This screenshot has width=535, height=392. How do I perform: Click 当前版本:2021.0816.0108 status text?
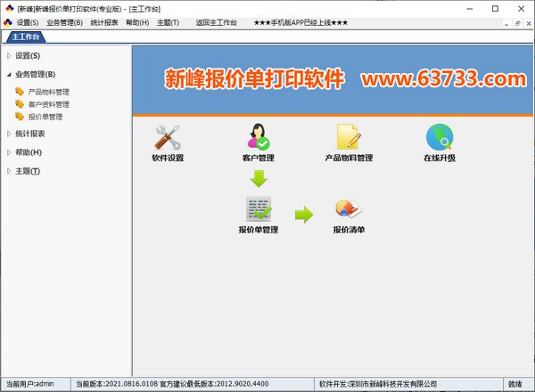(x=116, y=384)
